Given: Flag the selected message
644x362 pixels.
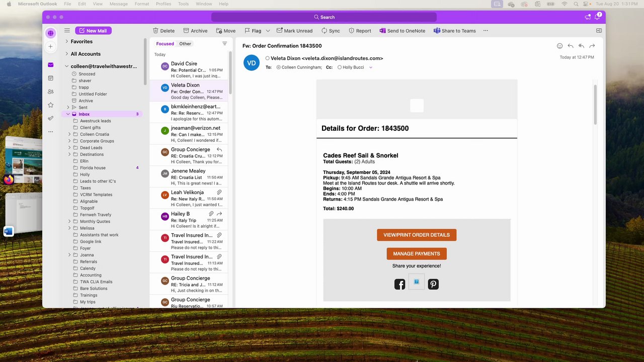Looking at the screenshot, I should tap(253, 31).
